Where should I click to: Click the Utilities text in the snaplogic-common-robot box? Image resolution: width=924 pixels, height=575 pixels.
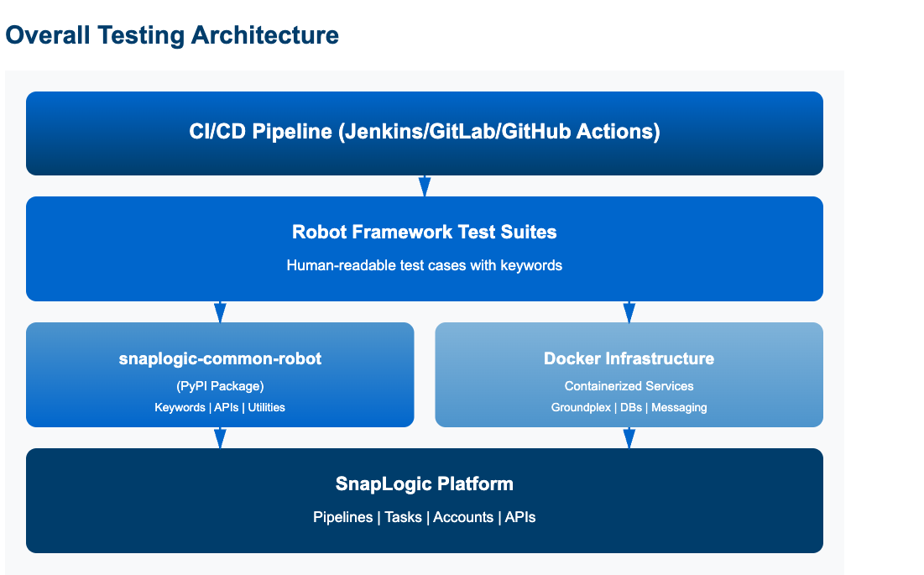tap(266, 407)
